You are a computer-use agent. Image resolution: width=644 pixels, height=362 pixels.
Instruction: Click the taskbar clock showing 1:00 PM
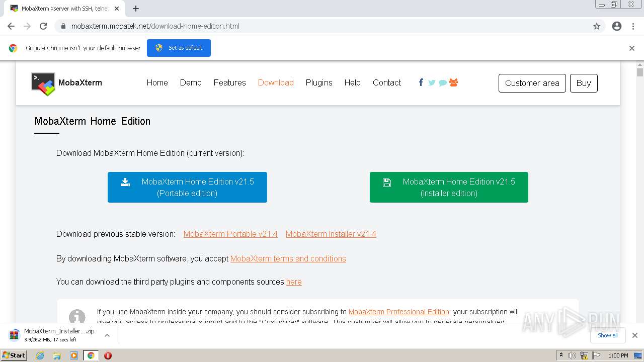[618, 355]
